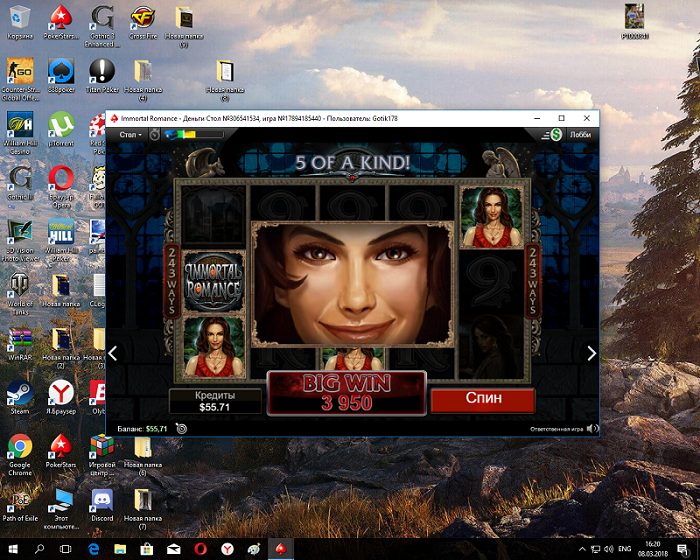Show hidden system tray icons chevron
Viewport: 700px width, 560px height.
[582, 549]
